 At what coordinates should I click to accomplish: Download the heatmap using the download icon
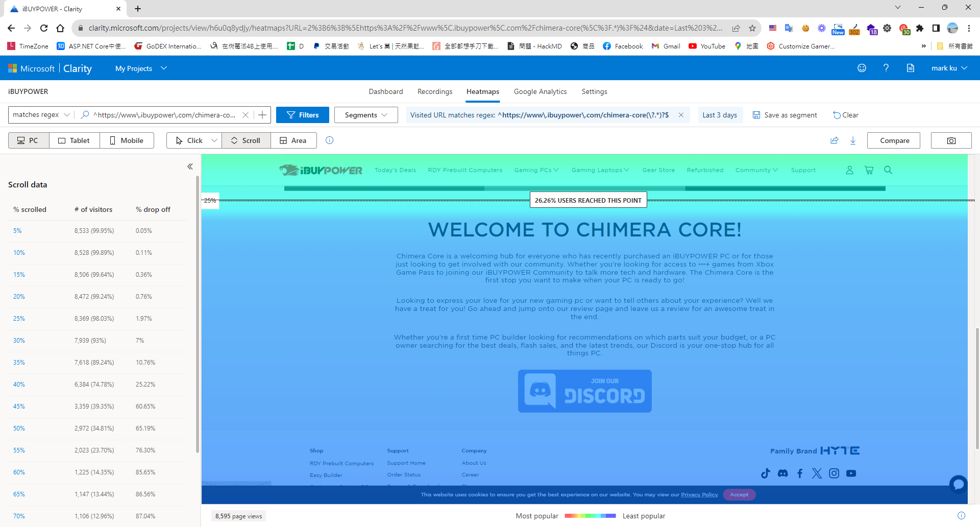[x=853, y=140]
